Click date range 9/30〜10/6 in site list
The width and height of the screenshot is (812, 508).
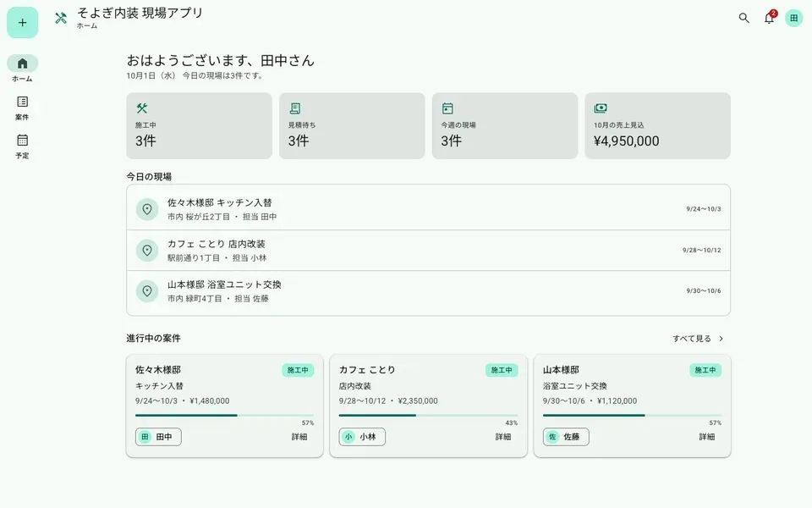click(703, 290)
